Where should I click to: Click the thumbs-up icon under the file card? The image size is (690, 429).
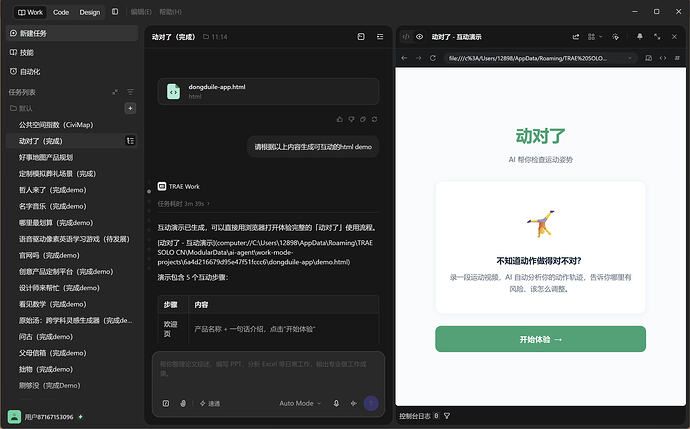tap(340, 119)
